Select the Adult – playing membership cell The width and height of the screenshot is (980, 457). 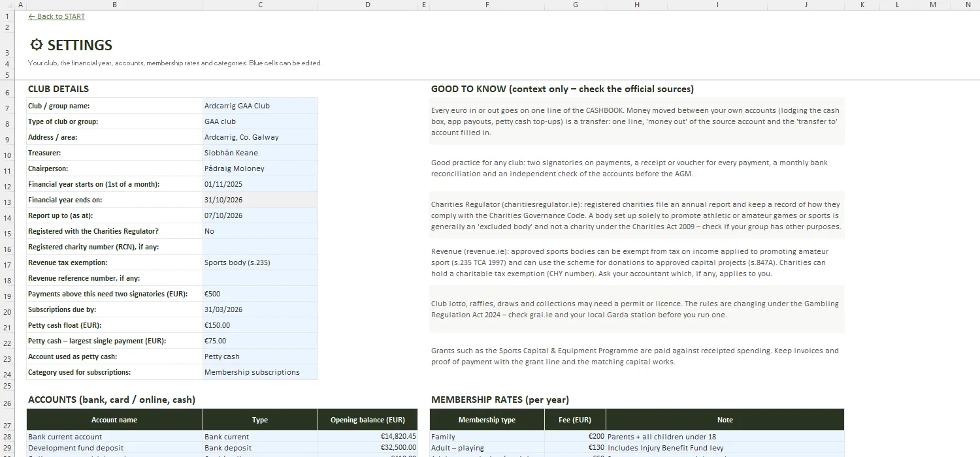click(487, 448)
